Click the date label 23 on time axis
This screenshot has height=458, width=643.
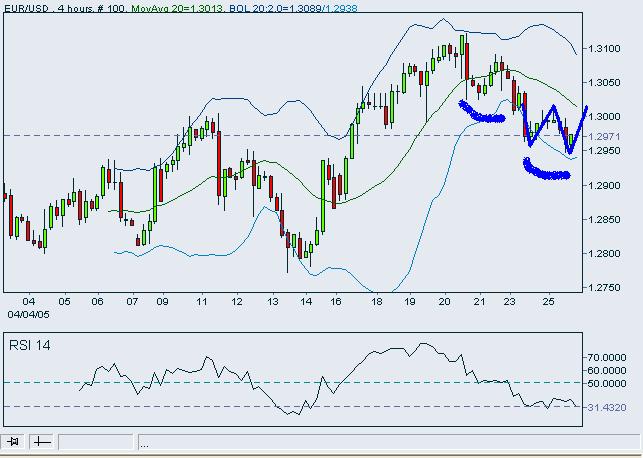[x=510, y=302]
